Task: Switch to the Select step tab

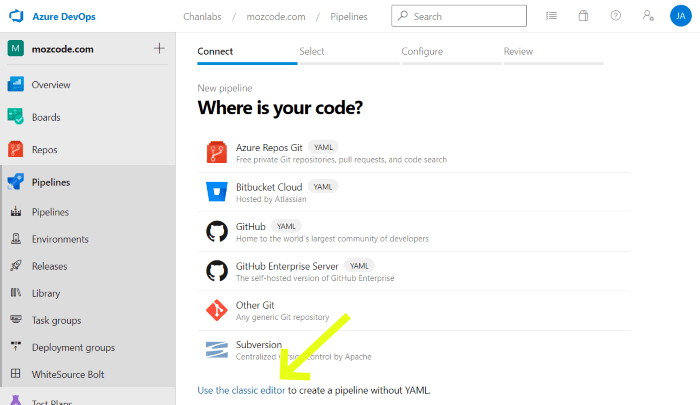Action: pyautogui.click(x=312, y=51)
